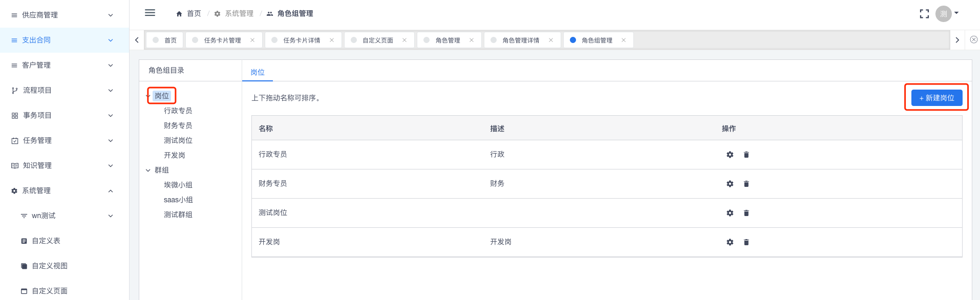Close the 角色管理详情 tab
Screen dimensions: 980x300
(551, 40)
